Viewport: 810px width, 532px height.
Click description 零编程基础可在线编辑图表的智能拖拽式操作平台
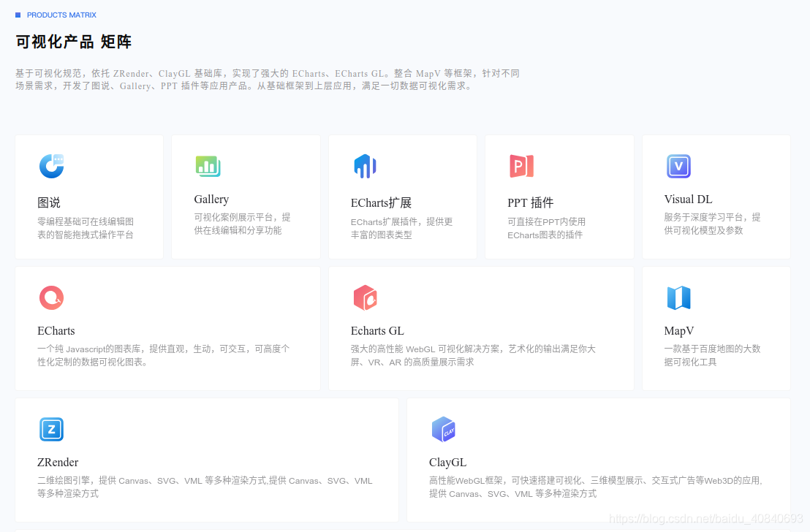pyautogui.click(x=86, y=228)
